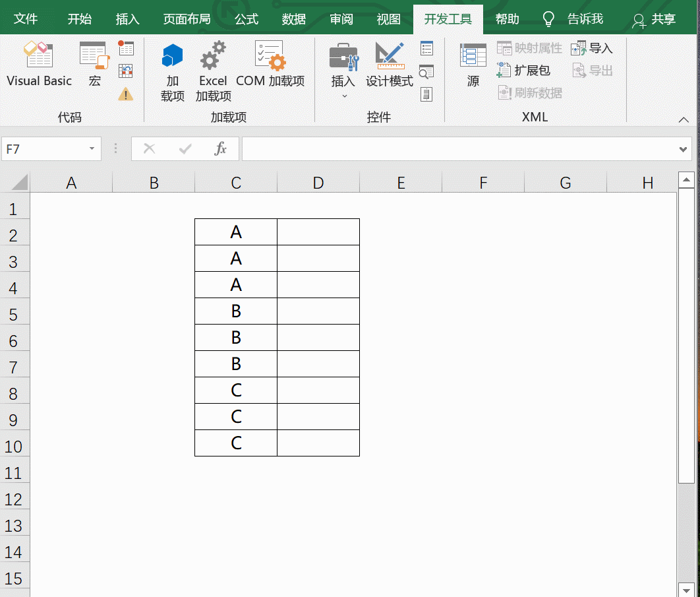The image size is (700, 597).
Task: Select column D header
Action: (x=318, y=183)
